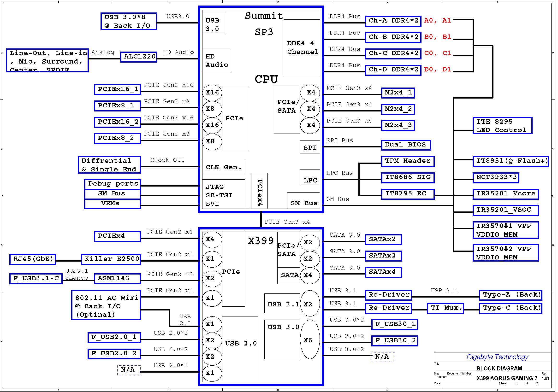The width and height of the screenshot is (558, 392).
Task: Click the 'Type-C (Back)' block
Action: point(511,309)
